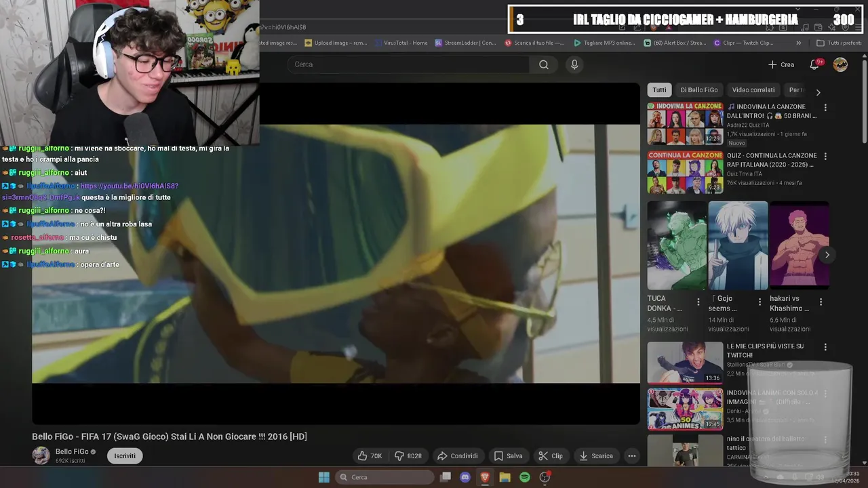This screenshot has height=488, width=868.
Task: Click the taskbar Cerca search box
Action: pyautogui.click(x=384, y=477)
